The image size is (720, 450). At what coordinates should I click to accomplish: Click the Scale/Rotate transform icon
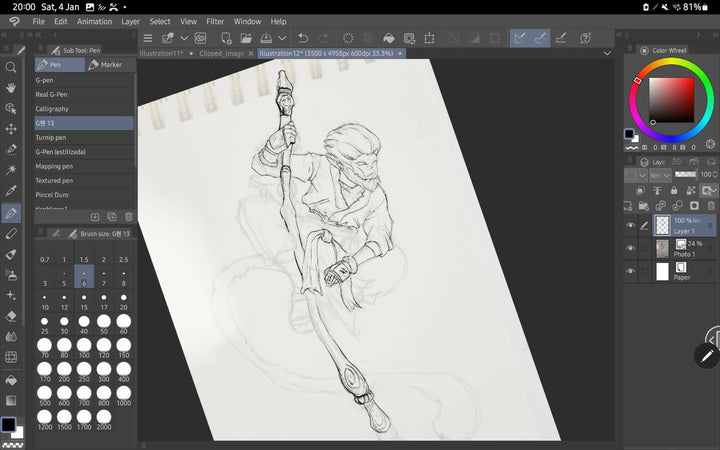click(x=429, y=38)
